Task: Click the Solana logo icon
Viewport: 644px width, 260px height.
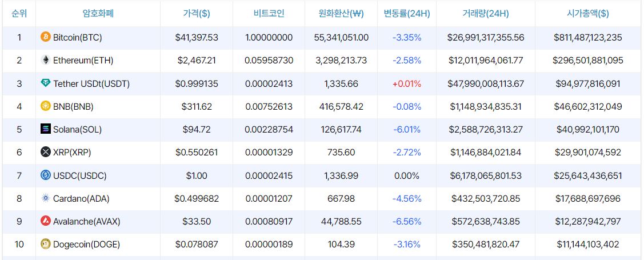Action: click(x=46, y=129)
